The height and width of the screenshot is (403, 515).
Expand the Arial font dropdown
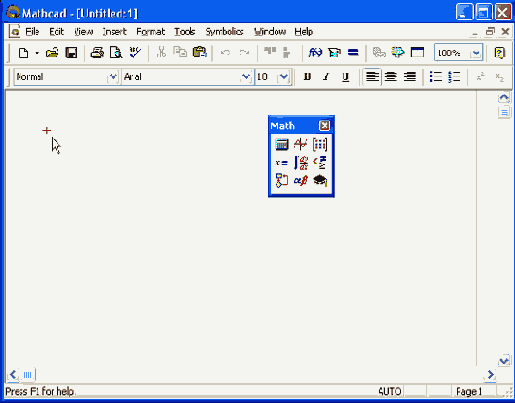pos(246,77)
